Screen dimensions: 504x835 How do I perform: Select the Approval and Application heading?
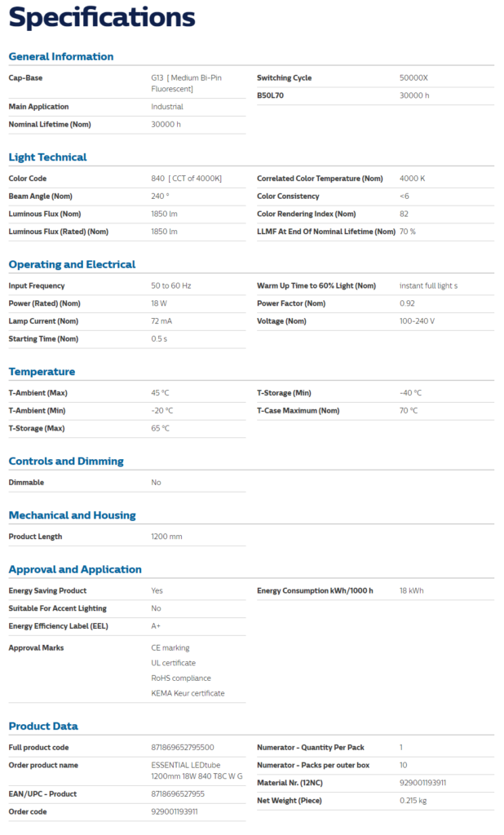(x=75, y=569)
